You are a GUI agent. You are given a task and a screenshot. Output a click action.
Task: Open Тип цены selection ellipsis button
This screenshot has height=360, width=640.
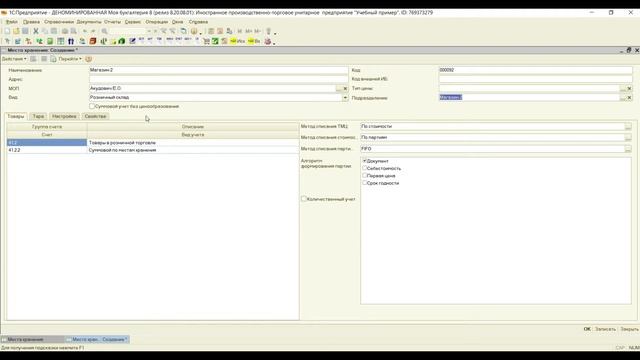click(622, 89)
